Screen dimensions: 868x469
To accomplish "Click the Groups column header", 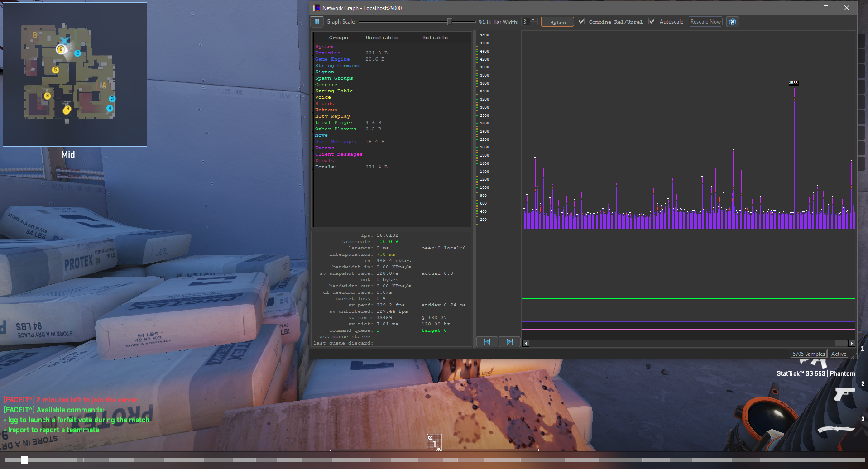I will pos(338,38).
